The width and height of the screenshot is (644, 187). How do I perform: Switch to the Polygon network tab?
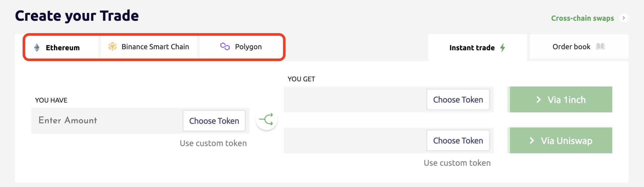(x=241, y=47)
